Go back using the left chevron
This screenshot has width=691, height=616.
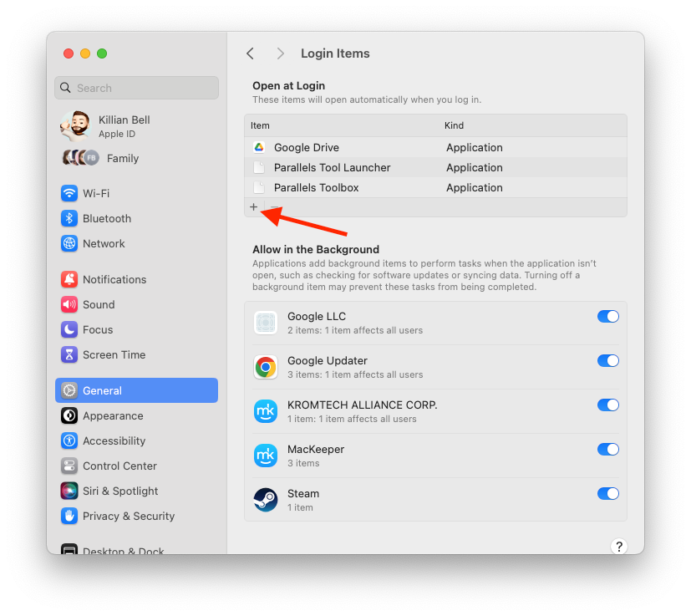coord(250,53)
